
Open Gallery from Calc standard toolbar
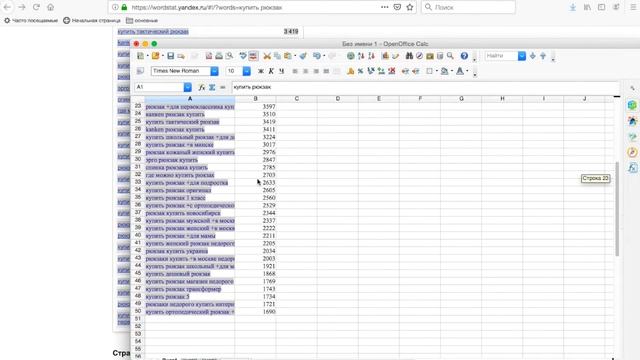[x=429, y=56]
